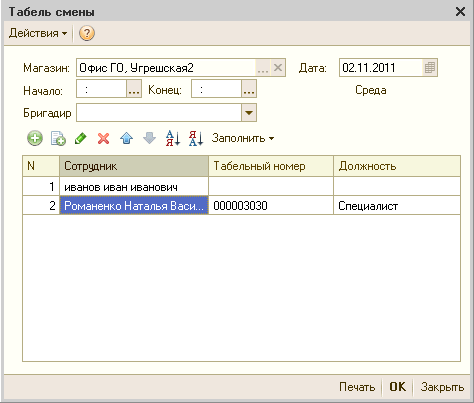The width and height of the screenshot is (474, 403).
Task: Click row number 2 cell
Action: [x=41, y=205]
